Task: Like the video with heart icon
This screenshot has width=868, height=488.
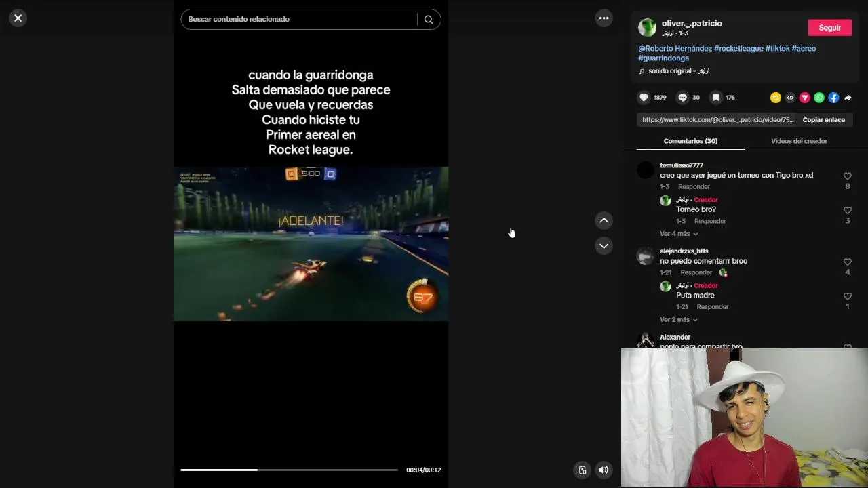Action: (644, 98)
